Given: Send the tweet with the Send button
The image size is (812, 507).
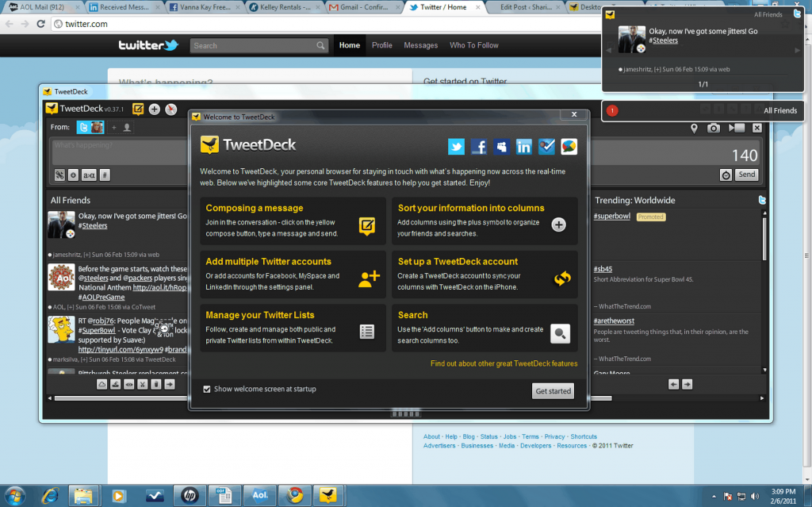Looking at the screenshot, I should coord(747,175).
